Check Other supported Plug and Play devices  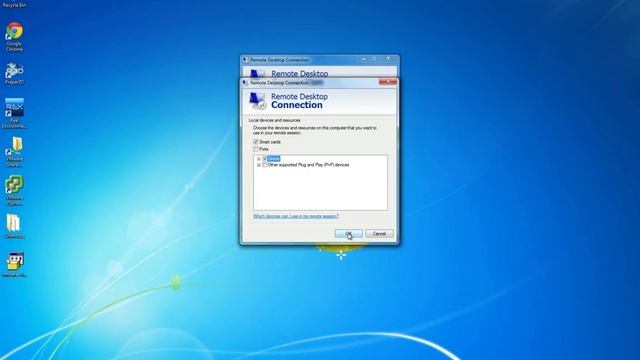pyautogui.click(x=265, y=165)
